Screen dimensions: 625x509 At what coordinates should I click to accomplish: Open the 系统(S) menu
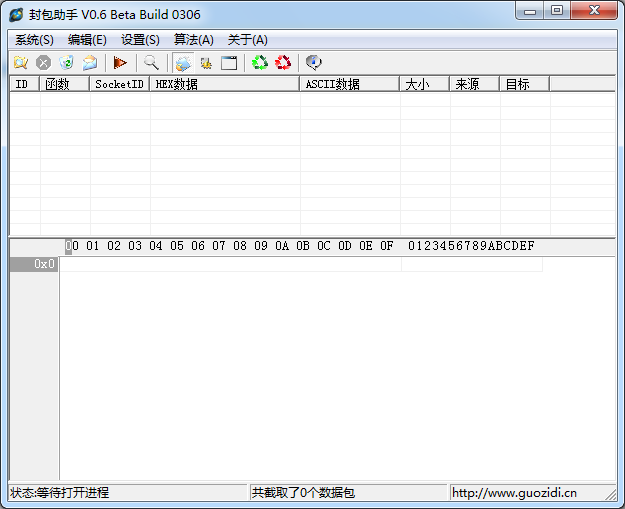tap(34, 40)
